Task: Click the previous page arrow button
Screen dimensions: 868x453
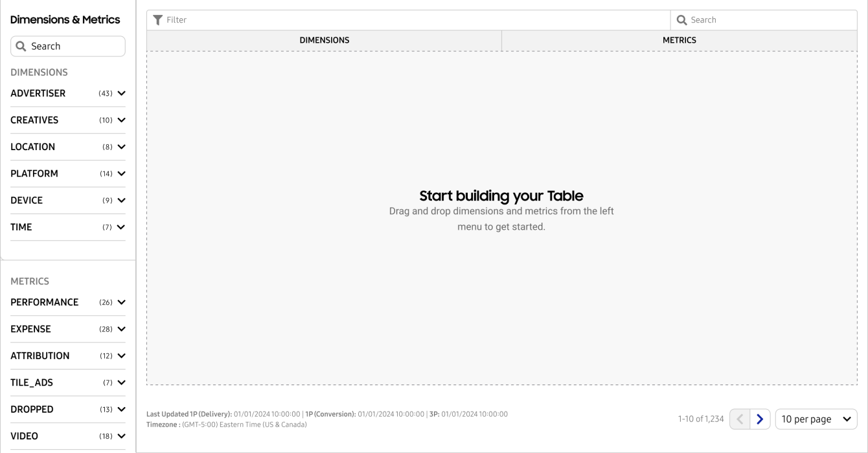Action: [740, 419]
